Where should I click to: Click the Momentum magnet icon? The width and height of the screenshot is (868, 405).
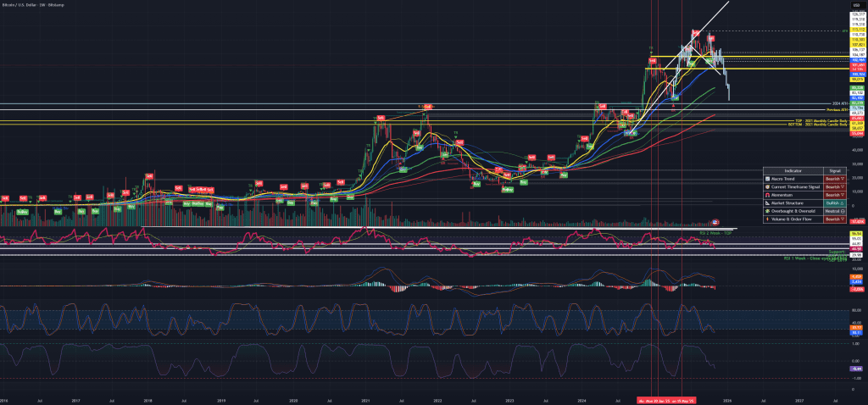click(x=767, y=195)
